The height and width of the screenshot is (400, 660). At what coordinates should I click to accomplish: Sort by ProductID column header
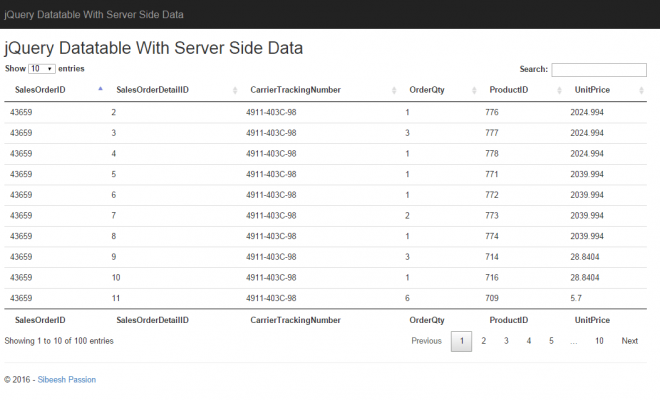(x=508, y=90)
